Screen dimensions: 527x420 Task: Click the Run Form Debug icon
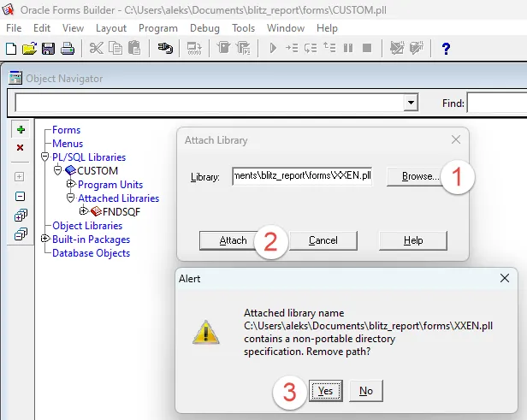pyautogui.click(x=243, y=48)
